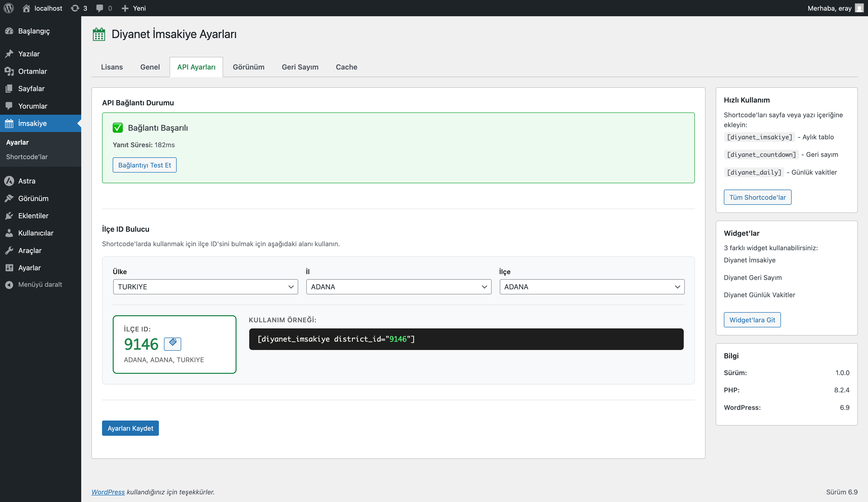
Task: Click the PHP version value 8.2.4
Action: [842, 390]
